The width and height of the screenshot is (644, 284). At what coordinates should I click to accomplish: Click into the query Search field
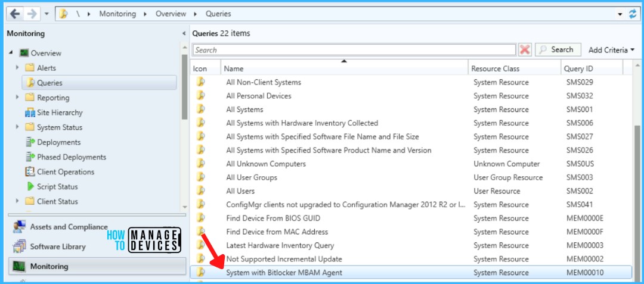[x=354, y=50]
